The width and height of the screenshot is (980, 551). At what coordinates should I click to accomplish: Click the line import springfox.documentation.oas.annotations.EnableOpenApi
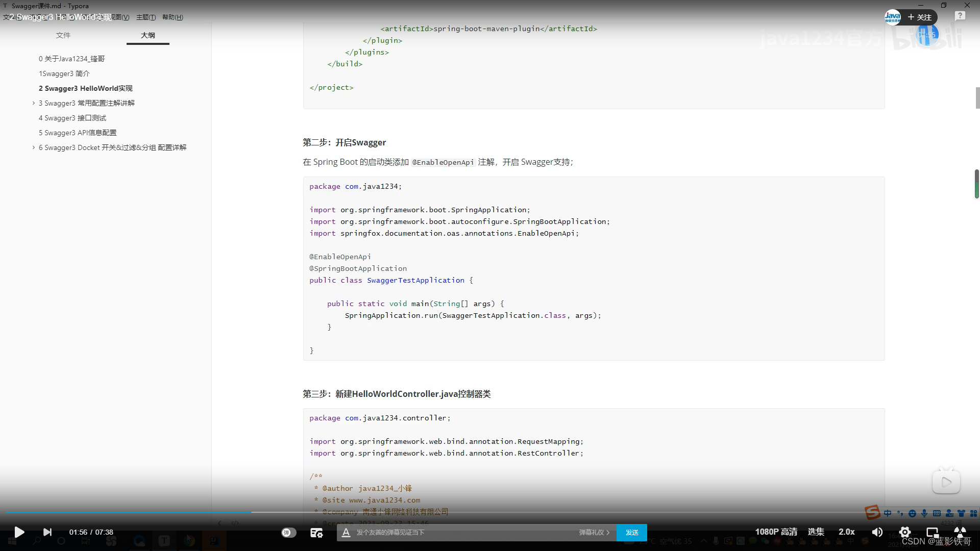[x=444, y=233]
